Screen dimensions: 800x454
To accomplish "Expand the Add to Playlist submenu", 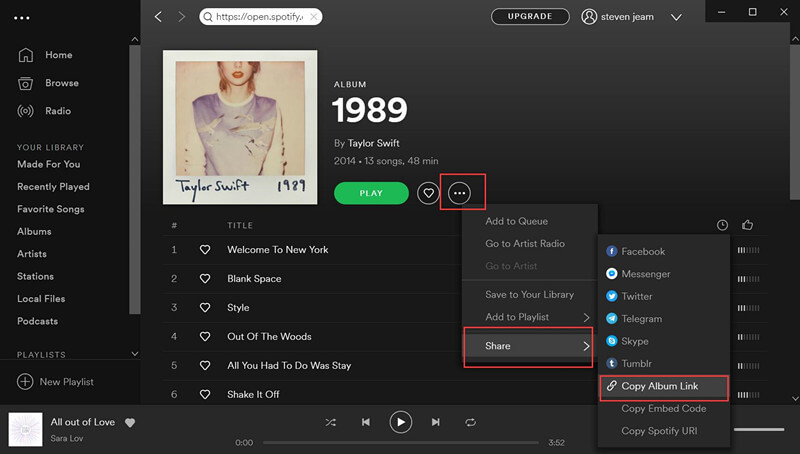I will pos(586,317).
